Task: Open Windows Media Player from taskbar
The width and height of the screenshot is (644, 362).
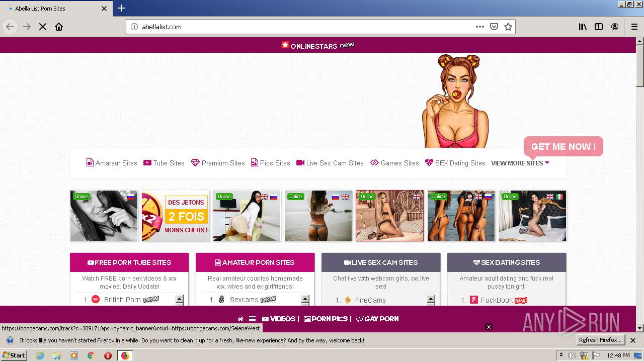Action: [74, 355]
